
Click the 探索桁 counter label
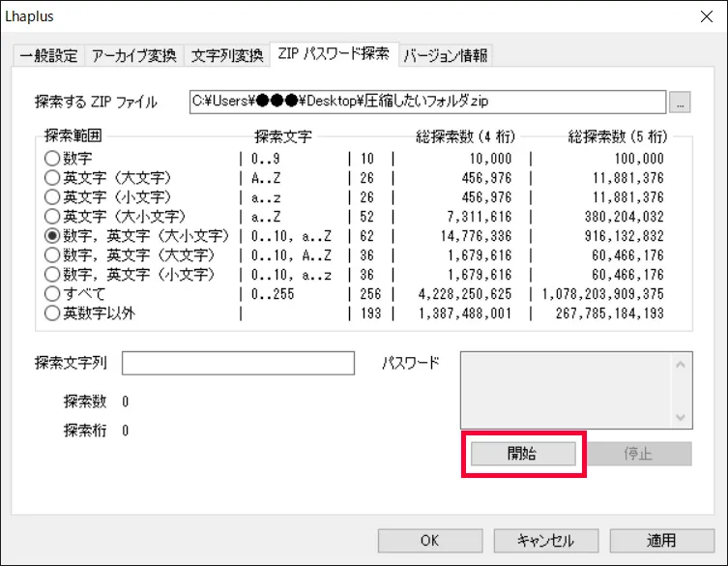tap(85, 431)
